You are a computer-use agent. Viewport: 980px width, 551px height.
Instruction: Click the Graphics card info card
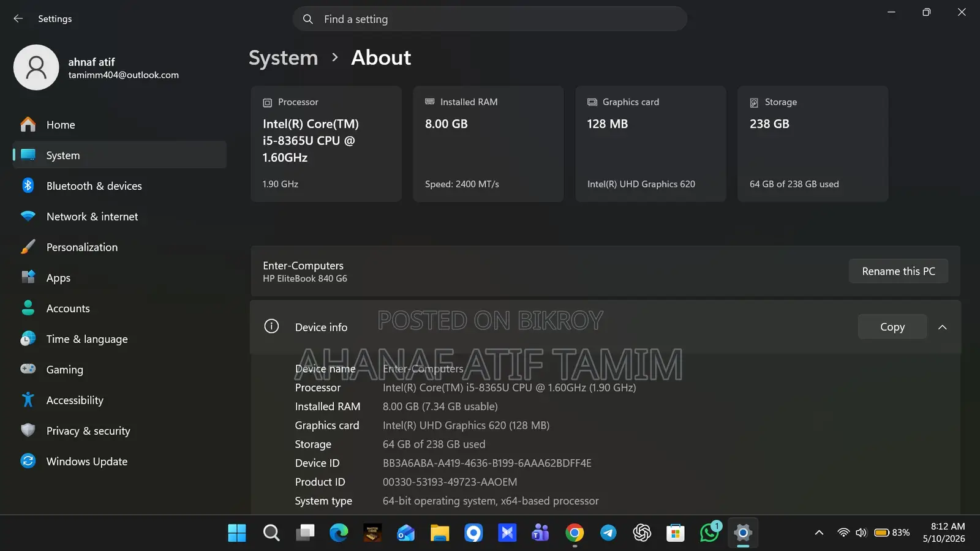pyautogui.click(x=650, y=144)
